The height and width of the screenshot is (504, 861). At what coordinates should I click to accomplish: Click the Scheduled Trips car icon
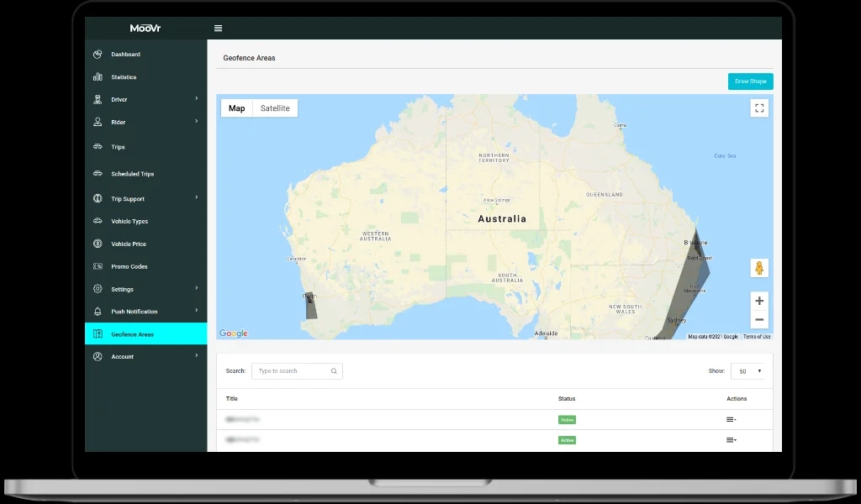tap(98, 173)
